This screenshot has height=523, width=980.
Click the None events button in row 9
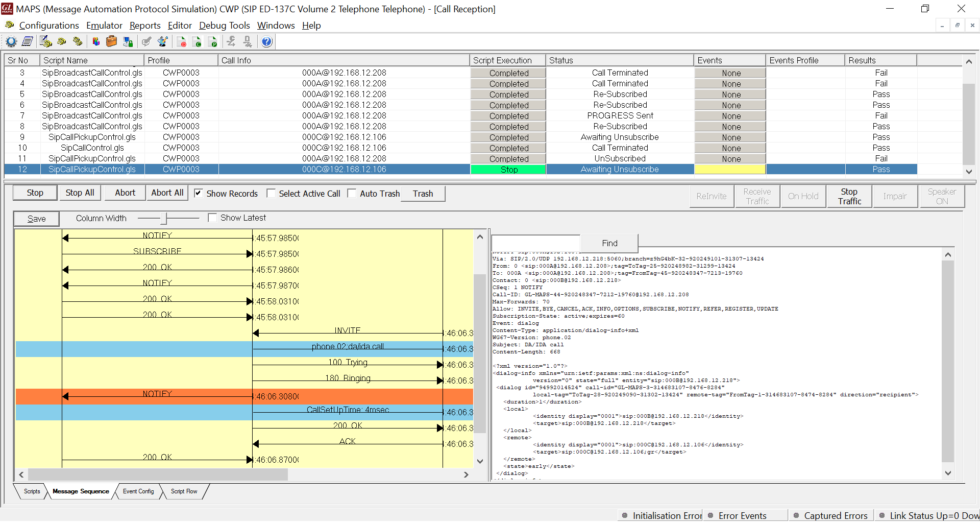[730, 137]
